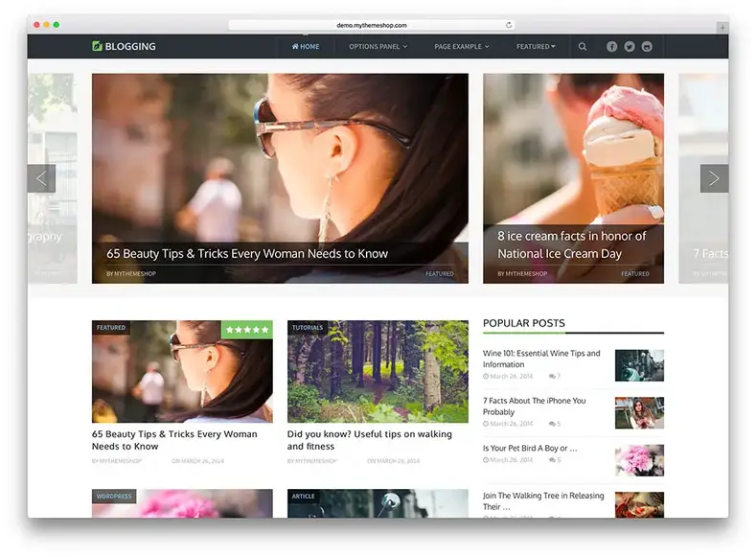
Task: Add a new browser tab
Action: (x=722, y=28)
